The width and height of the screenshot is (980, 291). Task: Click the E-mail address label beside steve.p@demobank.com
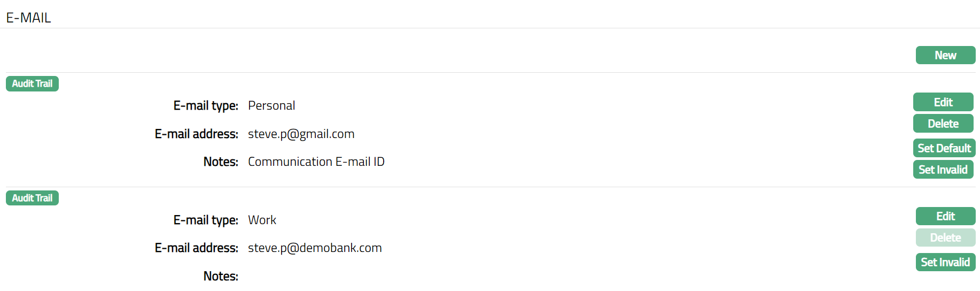click(196, 248)
